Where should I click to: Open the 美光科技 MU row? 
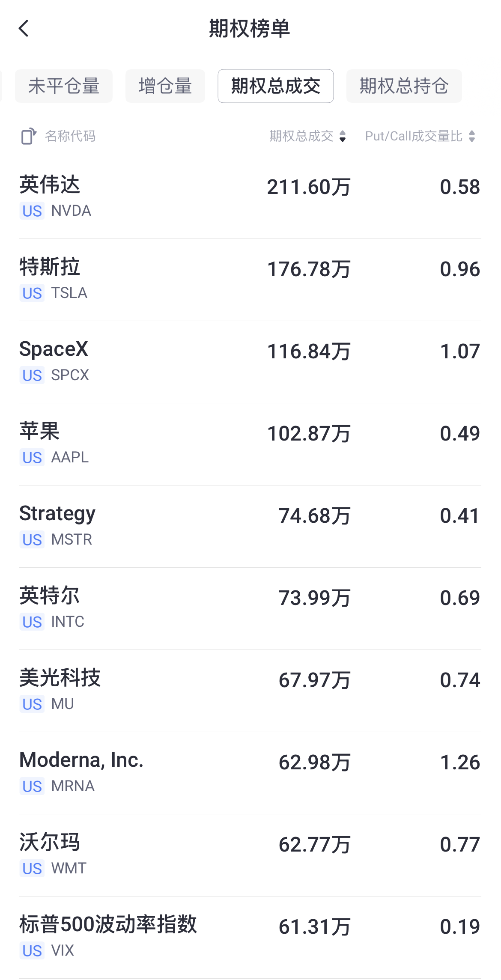[x=250, y=691]
